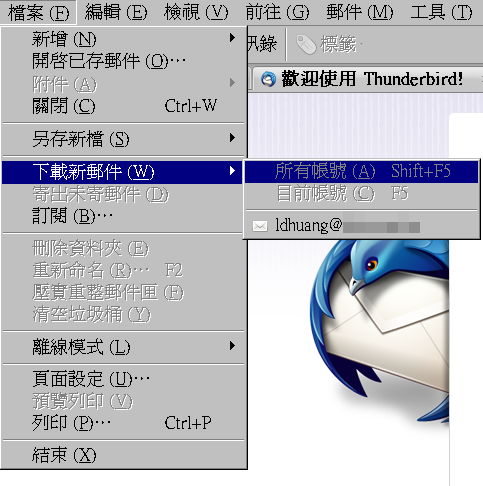Choose the ldhuang@ account entry
The height and width of the screenshot is (486, 483).
tap(361, 226)
